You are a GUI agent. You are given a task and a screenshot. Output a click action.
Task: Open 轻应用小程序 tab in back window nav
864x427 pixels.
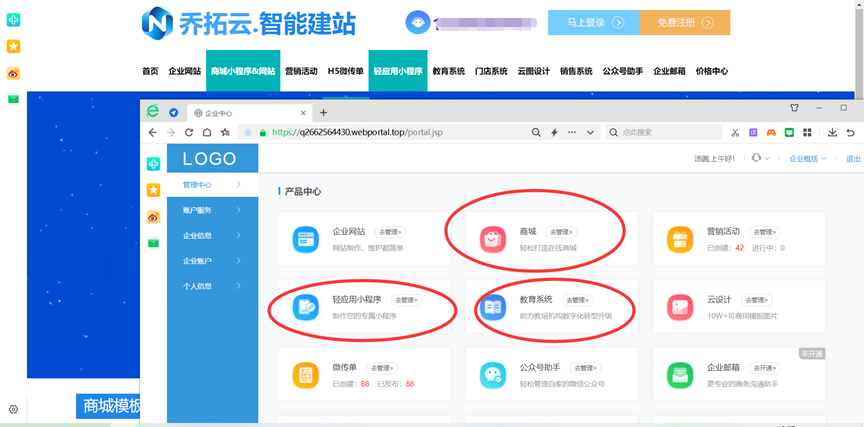pyautogui.click(x=398, y=71)
